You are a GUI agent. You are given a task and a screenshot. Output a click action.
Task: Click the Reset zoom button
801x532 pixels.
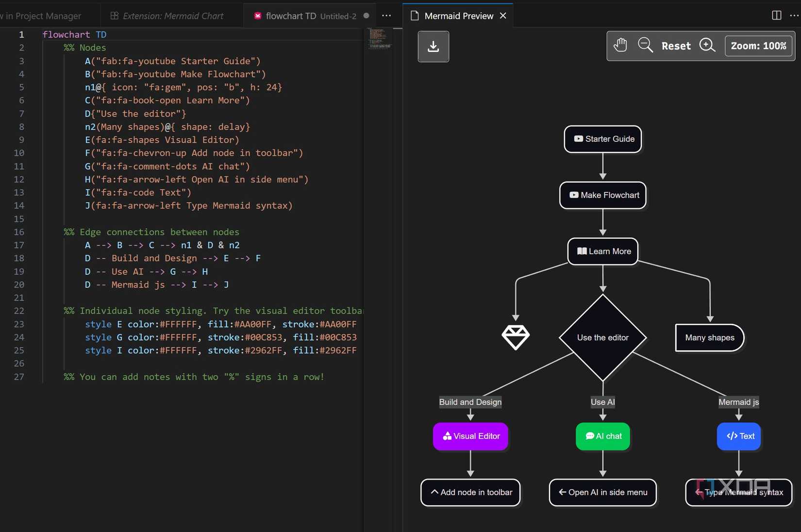(x=676, y=46)
